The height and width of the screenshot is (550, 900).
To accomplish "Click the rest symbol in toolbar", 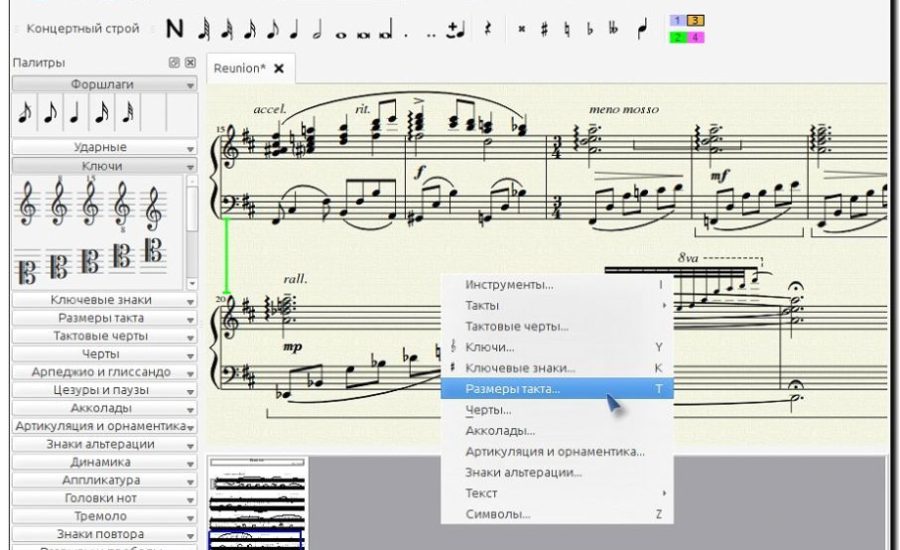I will pyautogui.click(x=487, y=29).
